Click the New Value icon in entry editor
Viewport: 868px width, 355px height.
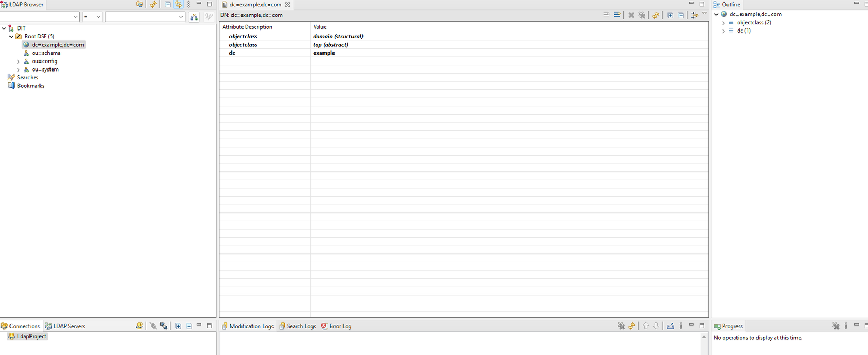pyautogui.click(x=607, y=15)
